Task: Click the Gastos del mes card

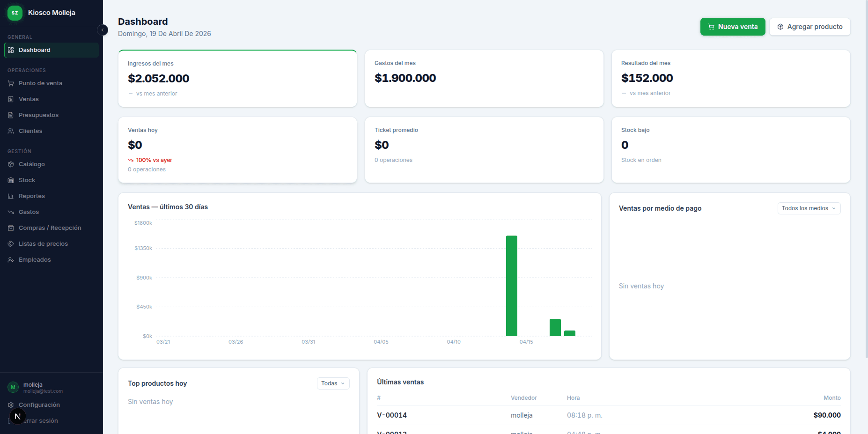Action: click(x=484, y=79)
